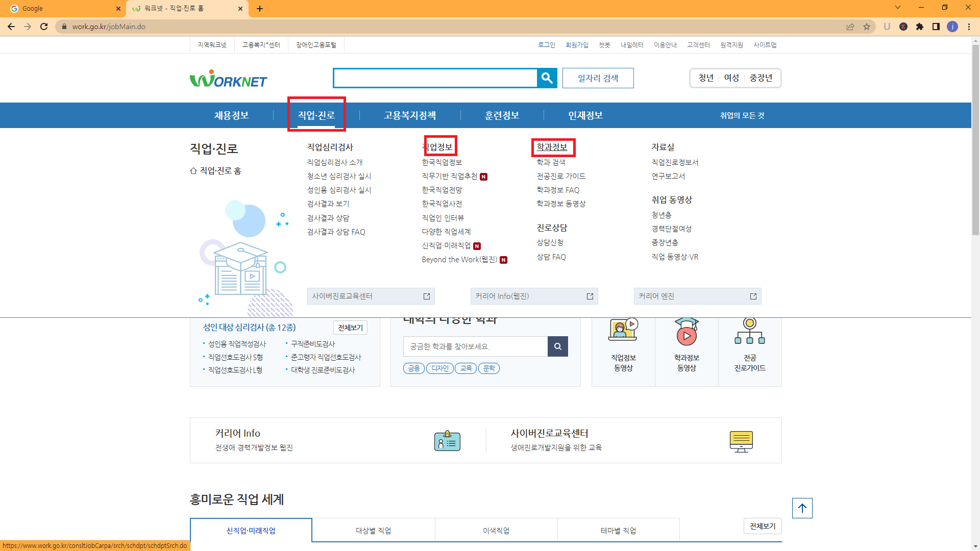Click the 로그인 link

[546, 45]
